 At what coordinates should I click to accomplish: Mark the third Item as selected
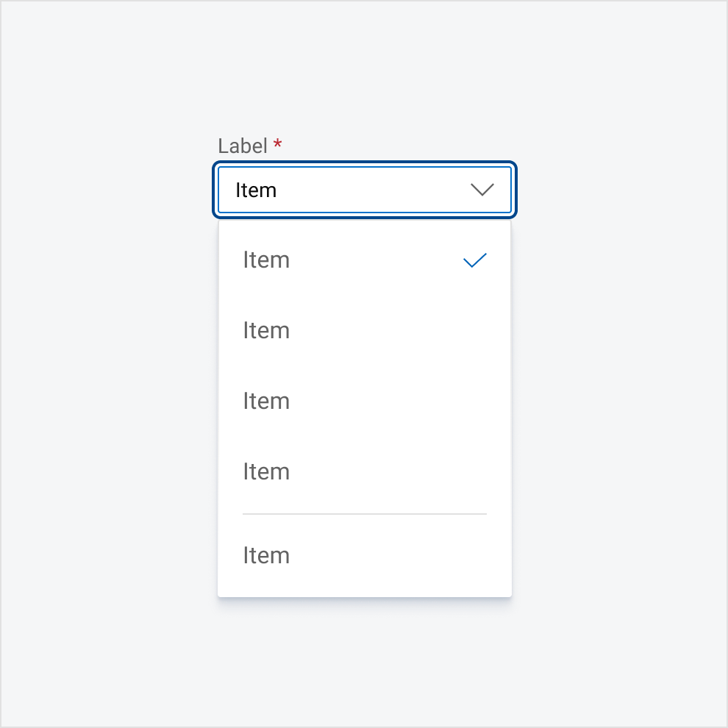click(266, 401)
